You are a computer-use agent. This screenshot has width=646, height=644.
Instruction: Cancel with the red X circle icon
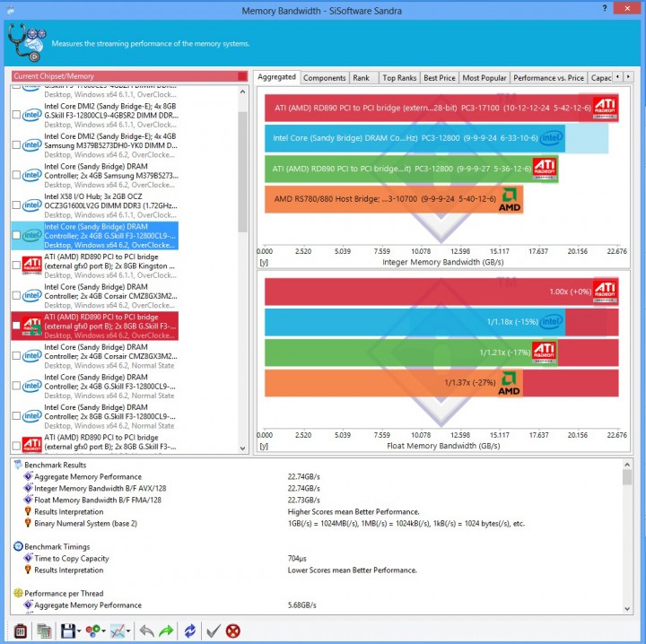[232, 631]
